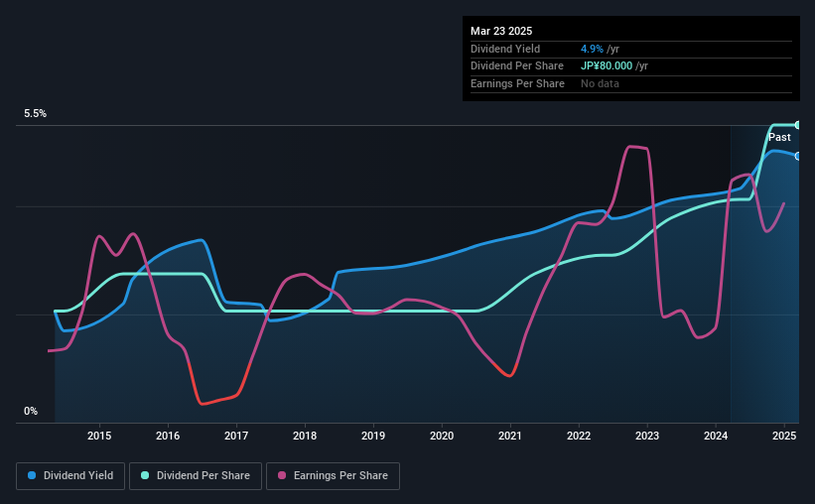This screenshot has height=504, width=815.
Task: Click the Mar 23 2025 tooltip date
Action: tap(501, 31)
